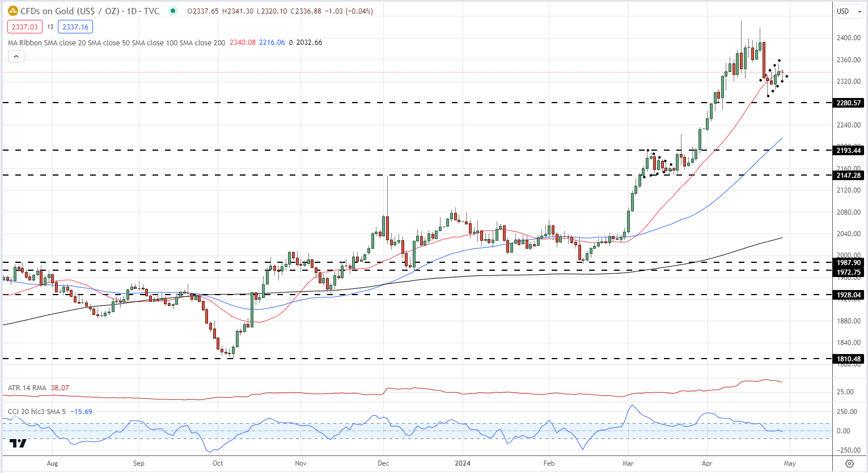Screen dimensions: 868x473
Task: Click the Oct label on time axis
Action: 218,463
